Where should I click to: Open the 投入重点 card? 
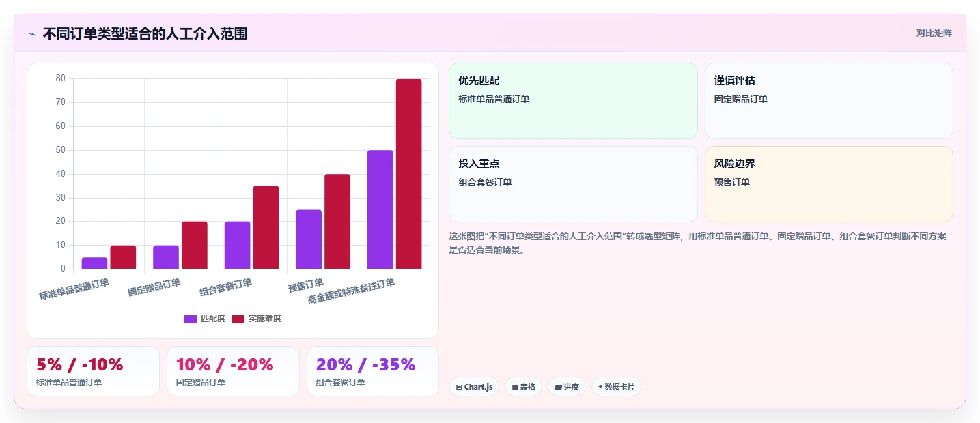pyautogui.click(x=573, y=184)
